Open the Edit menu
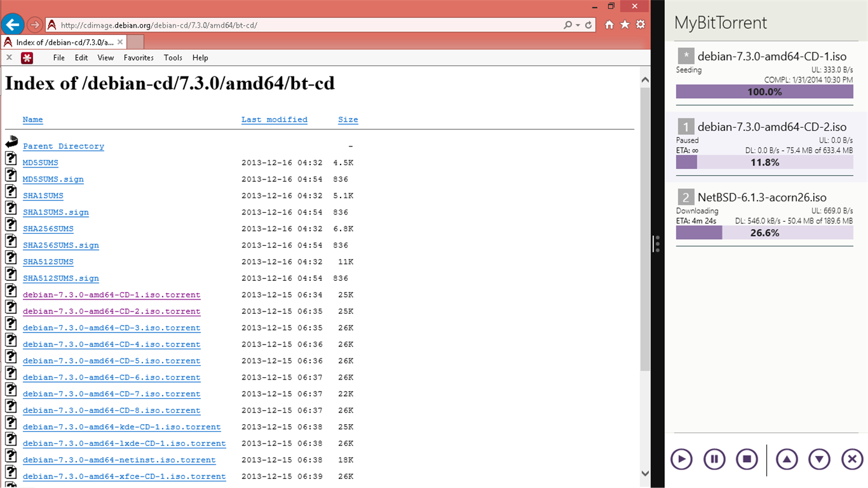 click(x=81, y=58)
